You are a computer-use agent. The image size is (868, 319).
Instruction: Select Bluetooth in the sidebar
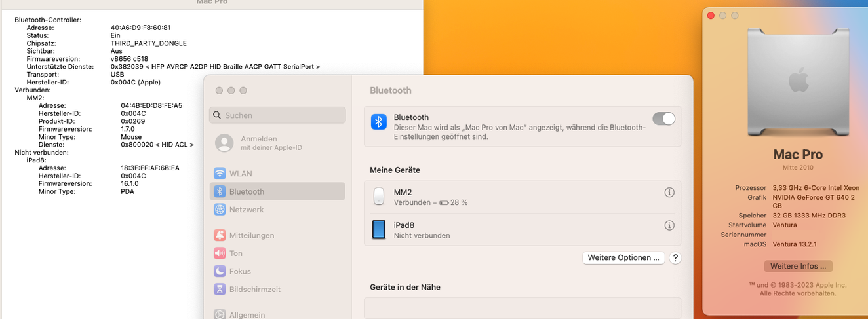point(277,191)
